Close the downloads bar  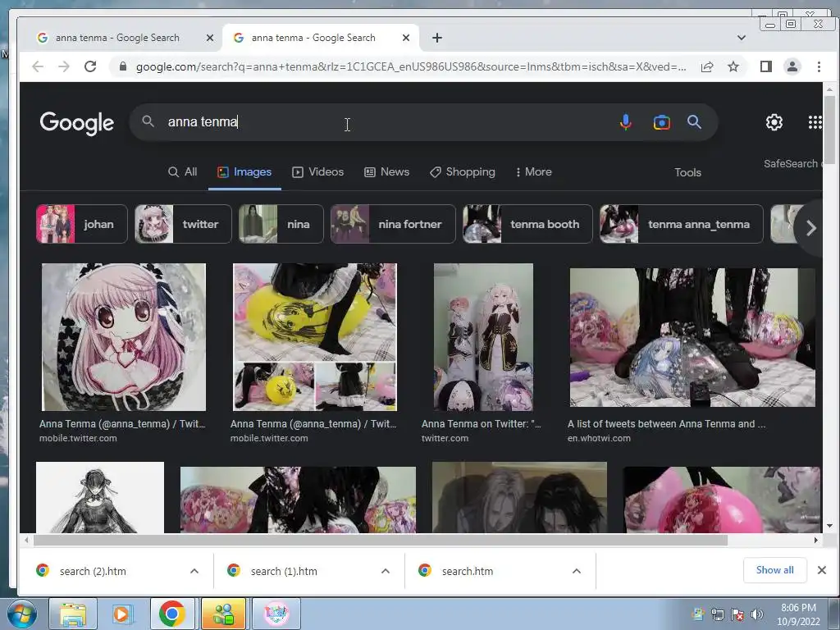click(822, 570)
